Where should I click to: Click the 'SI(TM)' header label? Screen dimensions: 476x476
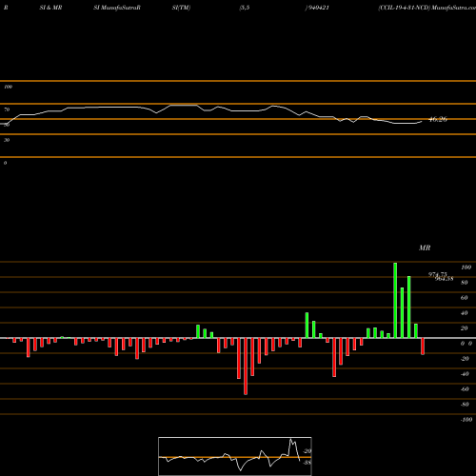(181, 8)
